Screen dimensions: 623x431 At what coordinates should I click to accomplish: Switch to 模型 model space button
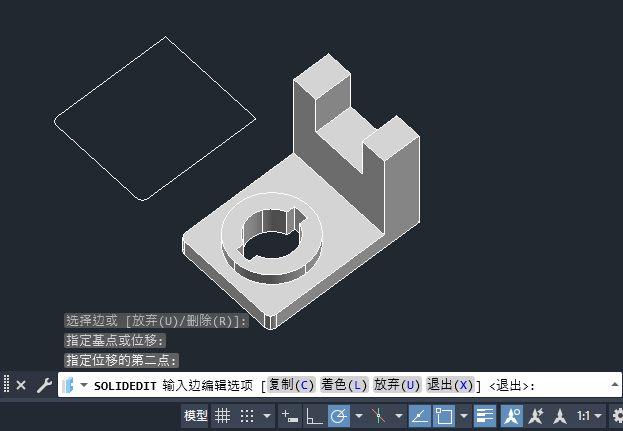(x=195, y=416)
